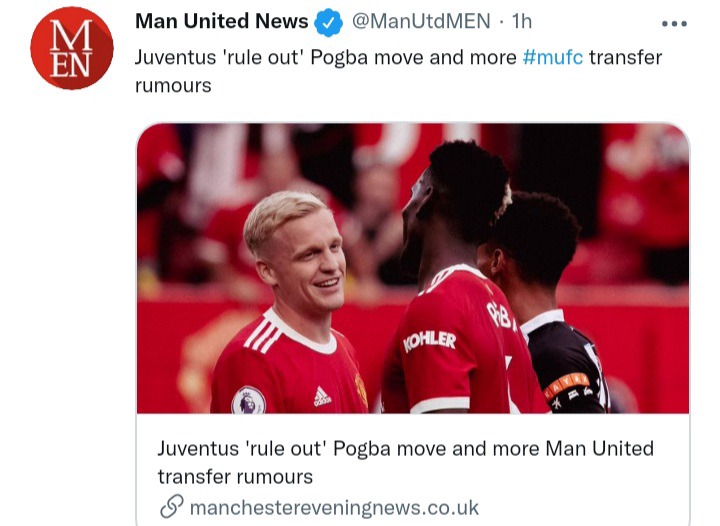Open the @ManUtdMEN handle
This screenshot has height=526, width=720.
tap(421, 22)
